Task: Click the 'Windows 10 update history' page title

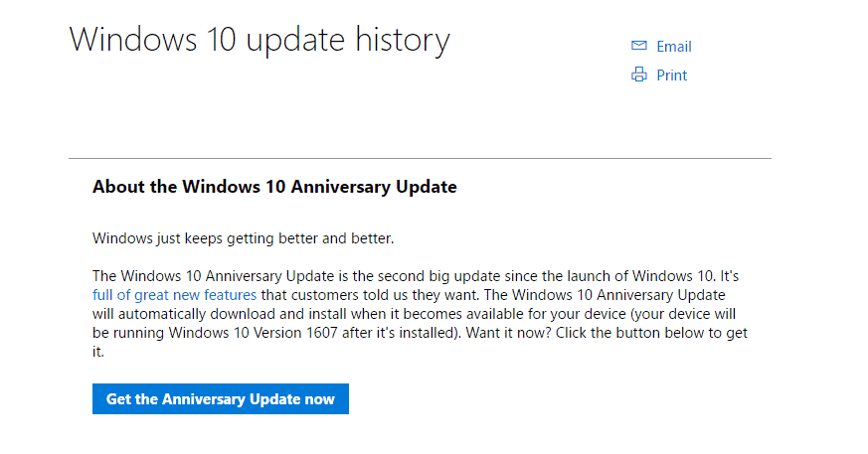Action: pyautogui.click(x=260, y=40)
